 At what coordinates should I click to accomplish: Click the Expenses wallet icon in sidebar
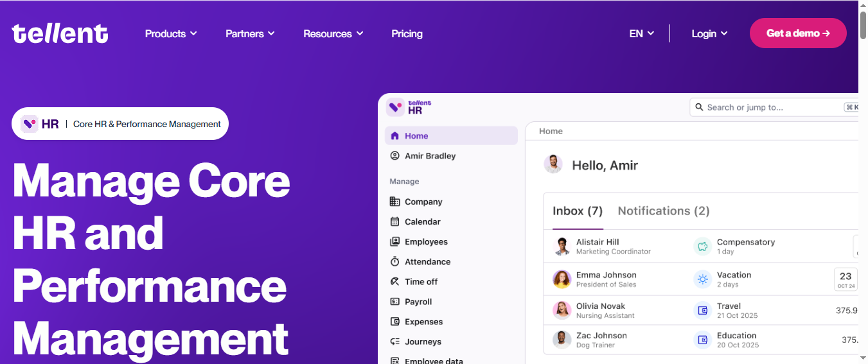[x=394, y=322]
